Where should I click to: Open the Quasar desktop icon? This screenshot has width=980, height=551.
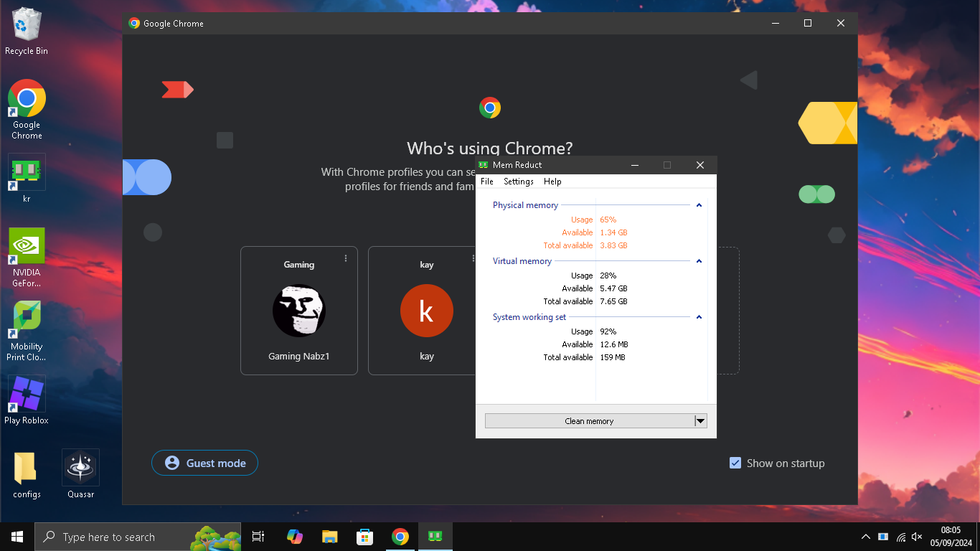(x=80, y=474)
